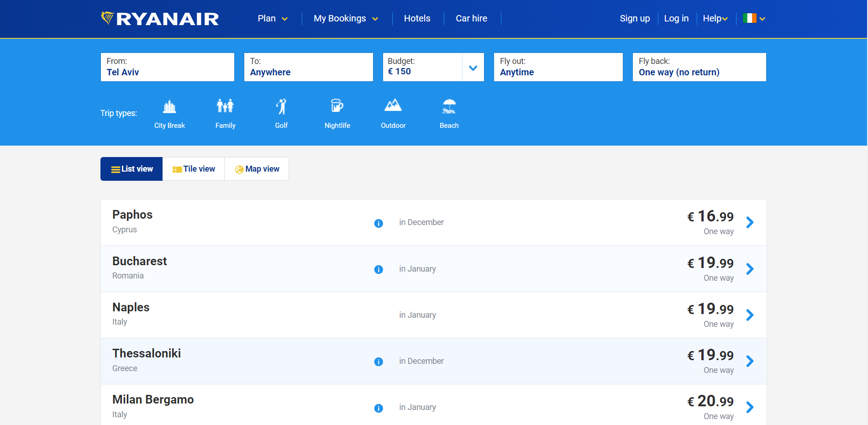Click the Ryanair harp logo
The image size is (868, 425).
[107, 18]
